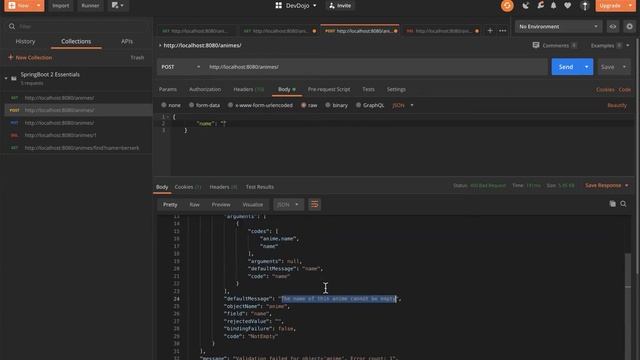Toggle the wrap lines icon in response
640x360 pixels.
[314, 204]
